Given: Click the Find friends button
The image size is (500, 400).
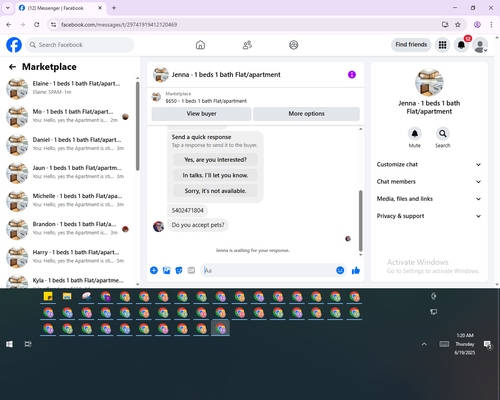Looking at the screenshot, I should coord(411,45).
